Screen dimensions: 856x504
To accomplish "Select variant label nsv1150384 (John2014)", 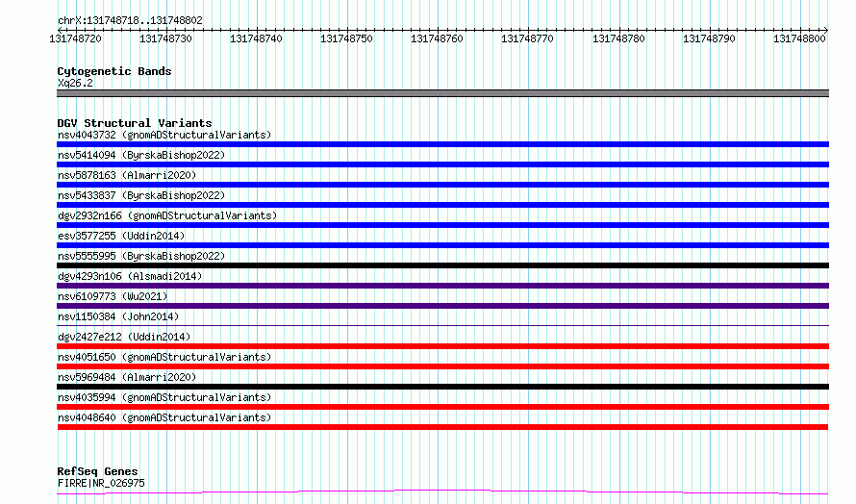I will pos(118,316).
